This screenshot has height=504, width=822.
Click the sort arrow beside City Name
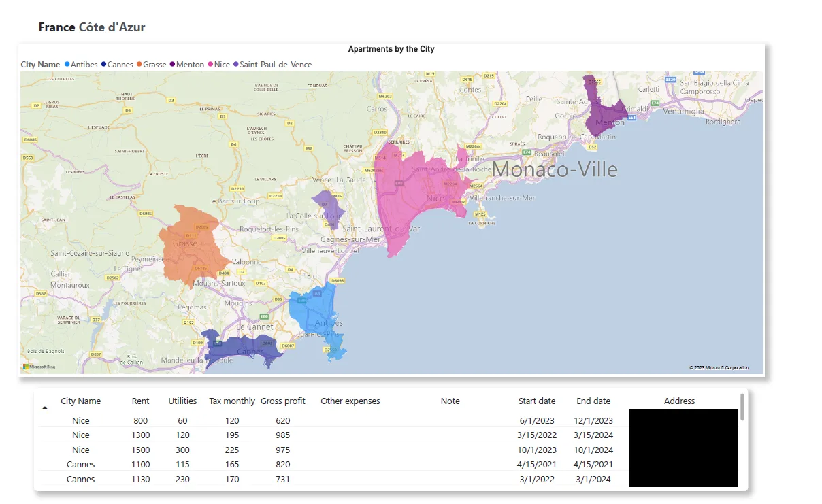45,408
